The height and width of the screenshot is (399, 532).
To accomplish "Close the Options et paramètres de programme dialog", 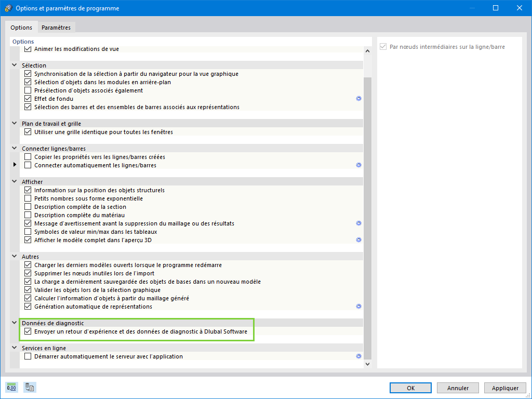I will (520, 8).
